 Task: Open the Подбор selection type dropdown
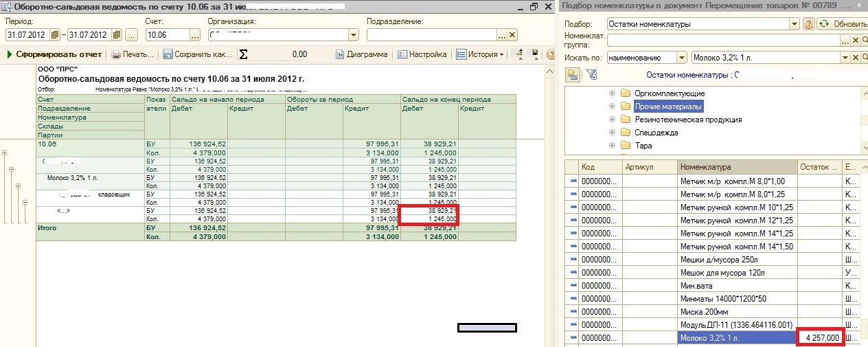pyautogui.click(x=793, y=24)
